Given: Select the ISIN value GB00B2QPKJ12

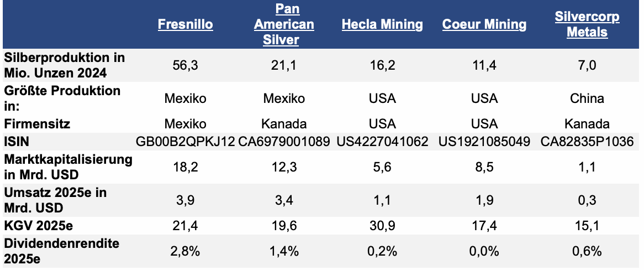Looking at the screenshot, I should coord(185,142).
